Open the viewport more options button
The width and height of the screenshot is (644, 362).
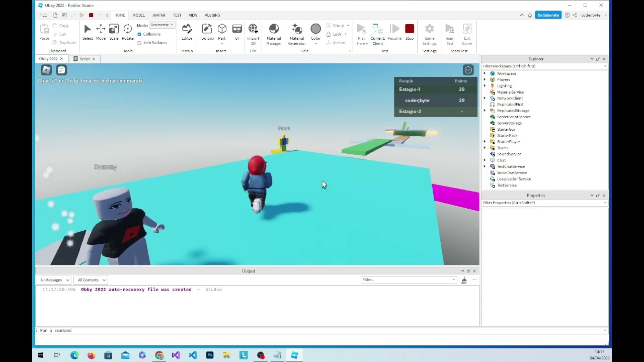tap(468, 70)
